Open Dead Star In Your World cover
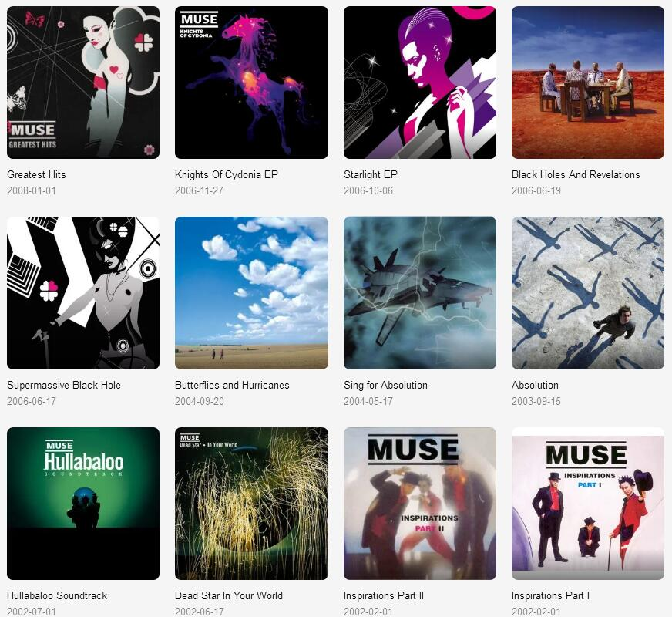This screenshot has height=617, width=672. click(251, 504)
